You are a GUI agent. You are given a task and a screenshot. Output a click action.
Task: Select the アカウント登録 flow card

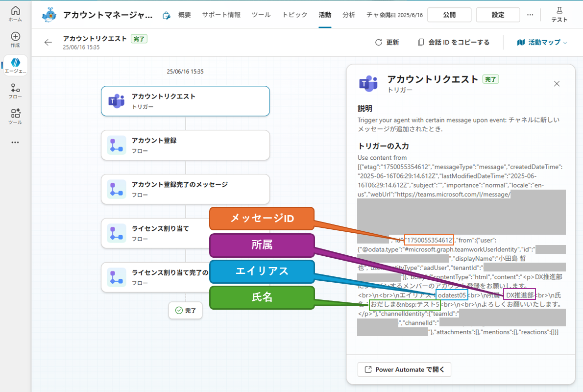click(x=185, y=145)
